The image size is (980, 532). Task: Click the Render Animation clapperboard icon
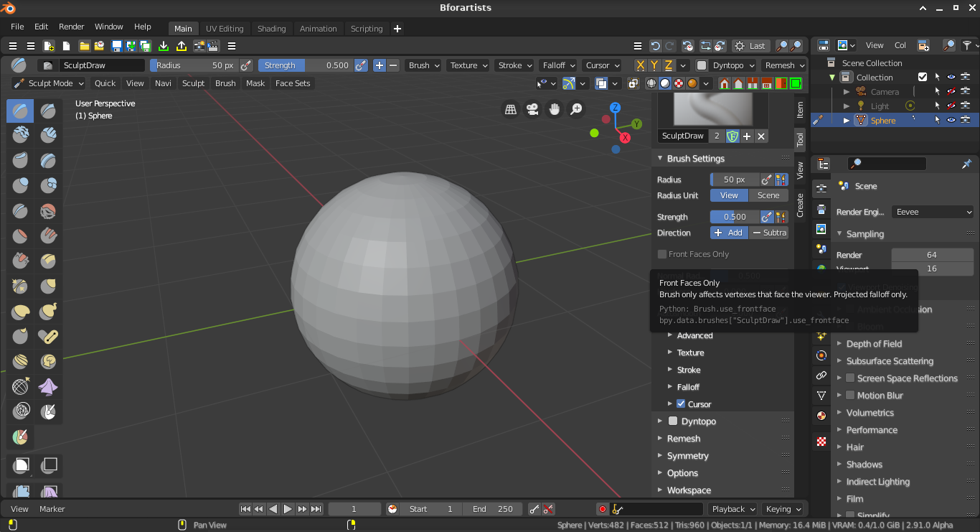point(213,46)
